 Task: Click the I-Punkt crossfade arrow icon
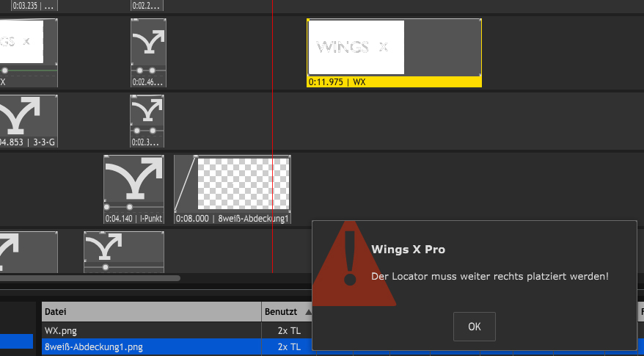134,178
